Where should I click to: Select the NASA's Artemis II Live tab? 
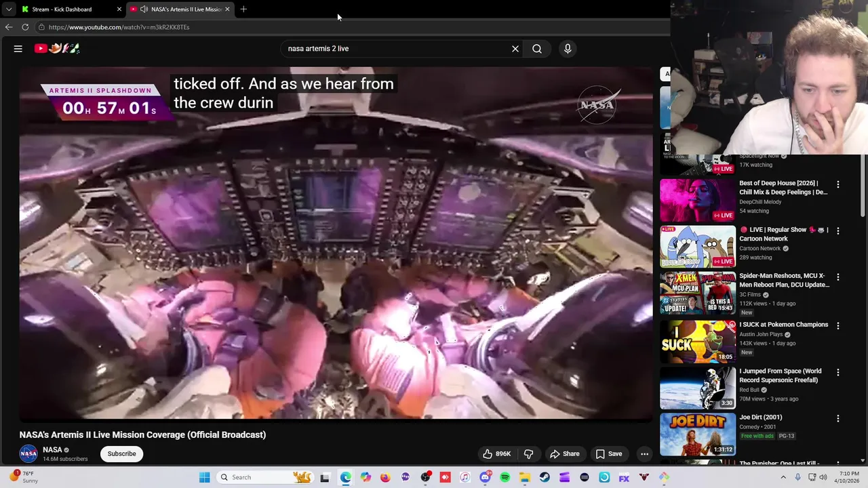click(181, 9)
